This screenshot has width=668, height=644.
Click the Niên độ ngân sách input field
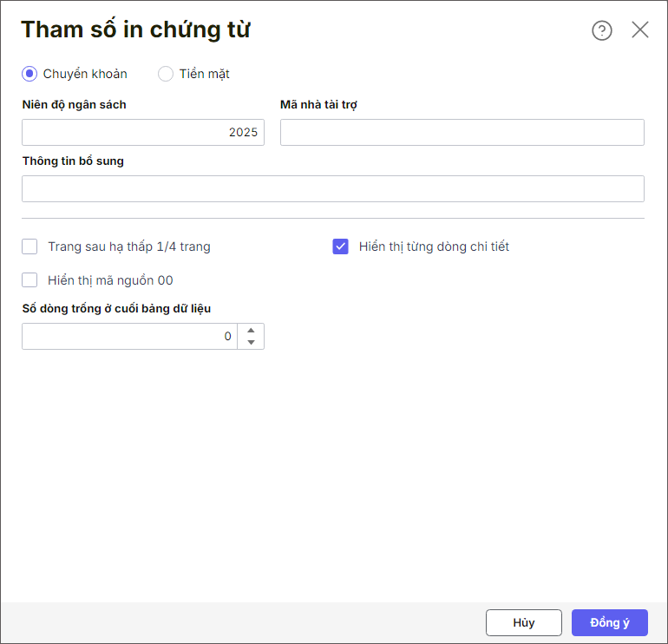pos(142,132)
